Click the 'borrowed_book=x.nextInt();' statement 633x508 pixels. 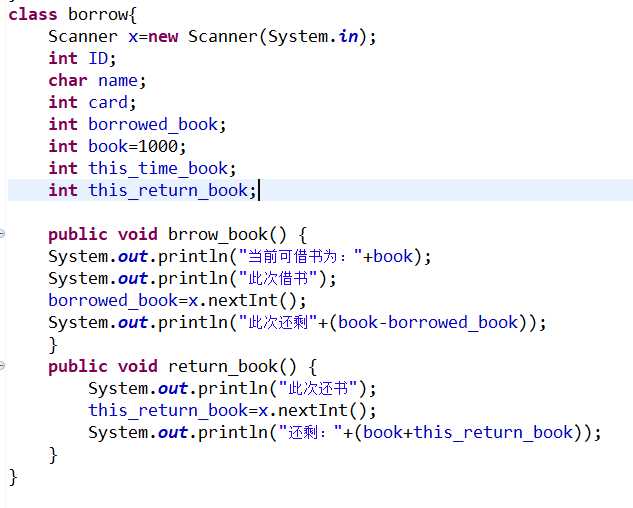click(177, 300)
